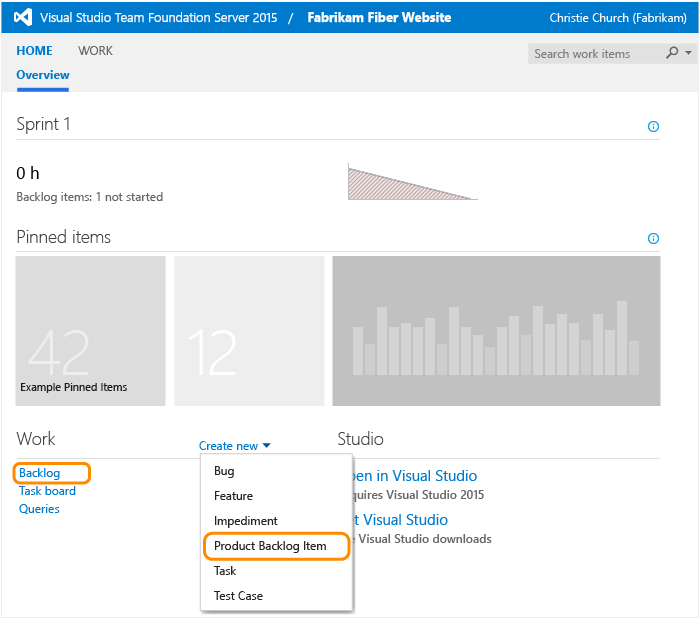Open the sprint burndown chart
The image size is (700, 618).
pyautogui.click(x=413, y=182)
